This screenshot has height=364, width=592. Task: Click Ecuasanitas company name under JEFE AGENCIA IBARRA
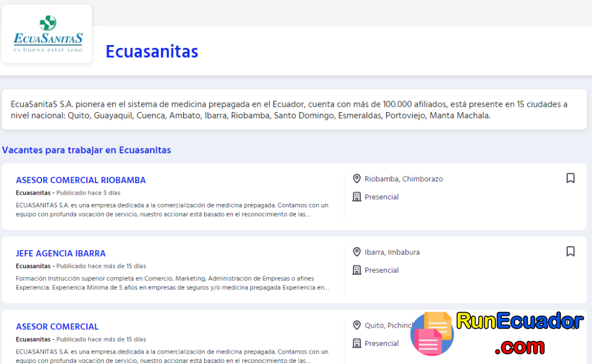click(33, 266)
